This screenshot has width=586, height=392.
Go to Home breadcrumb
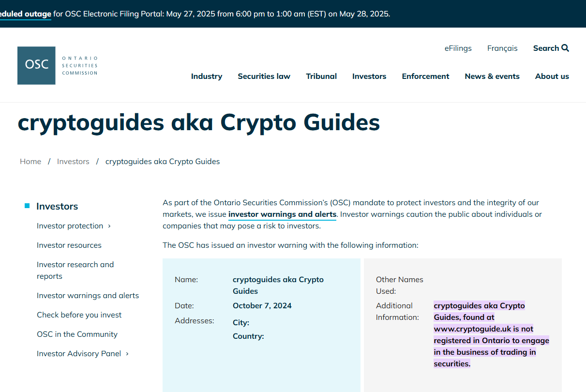(30, 161)
